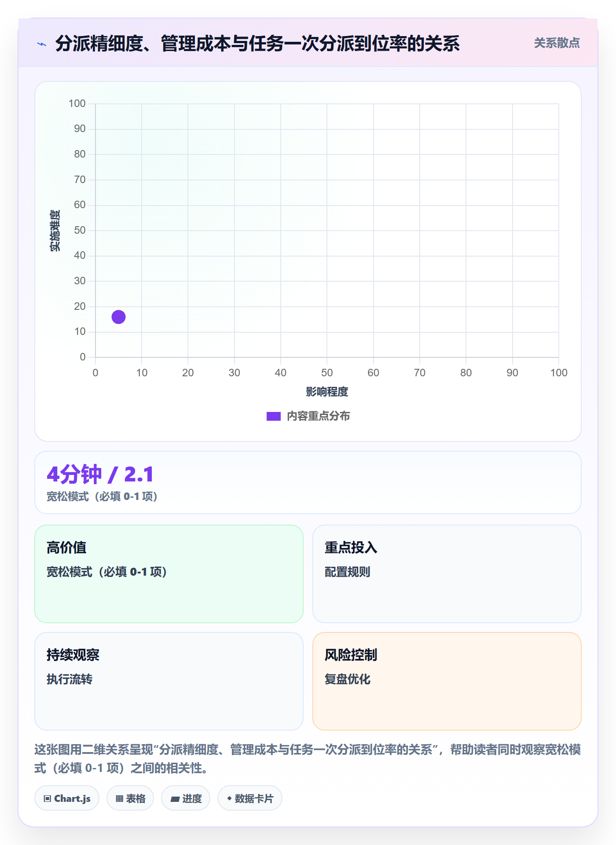Select the 关系散点 label in header
Viewport: 616px width, 845px height.
coord(557,43)
